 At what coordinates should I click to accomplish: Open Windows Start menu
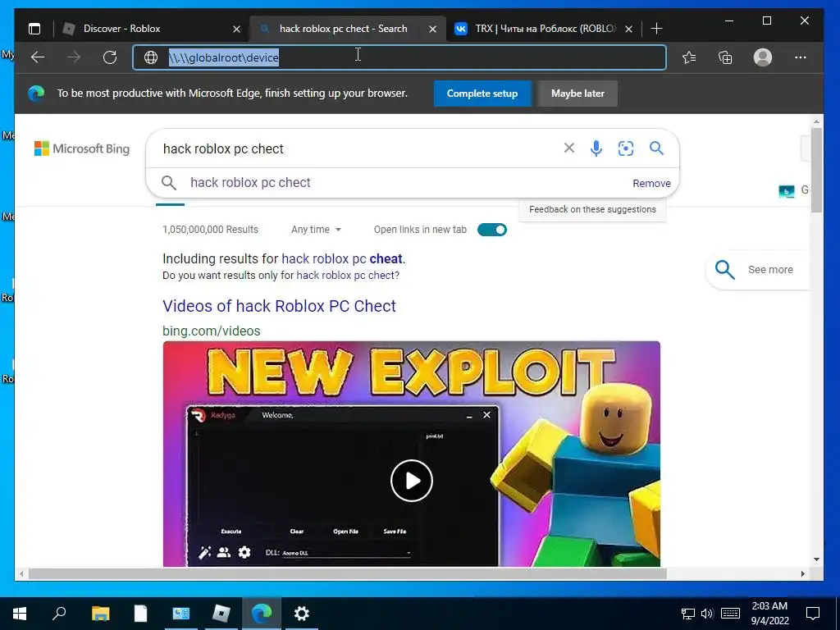[20, 614]
